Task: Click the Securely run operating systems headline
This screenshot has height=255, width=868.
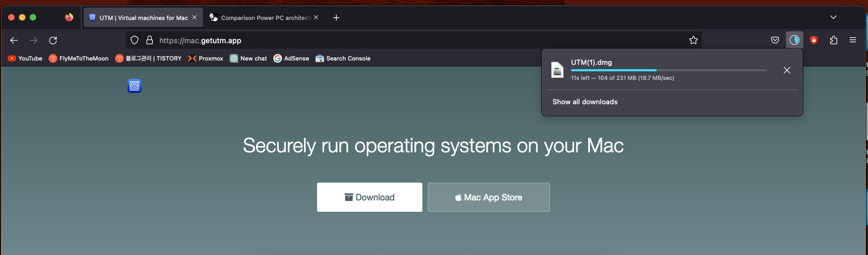Action: pos(433,145)
